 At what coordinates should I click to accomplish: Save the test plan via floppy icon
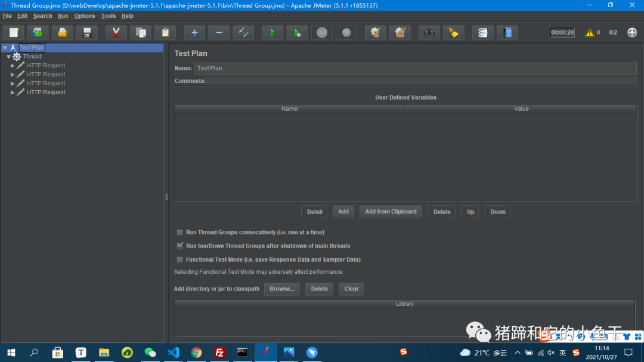click(86, 32)
